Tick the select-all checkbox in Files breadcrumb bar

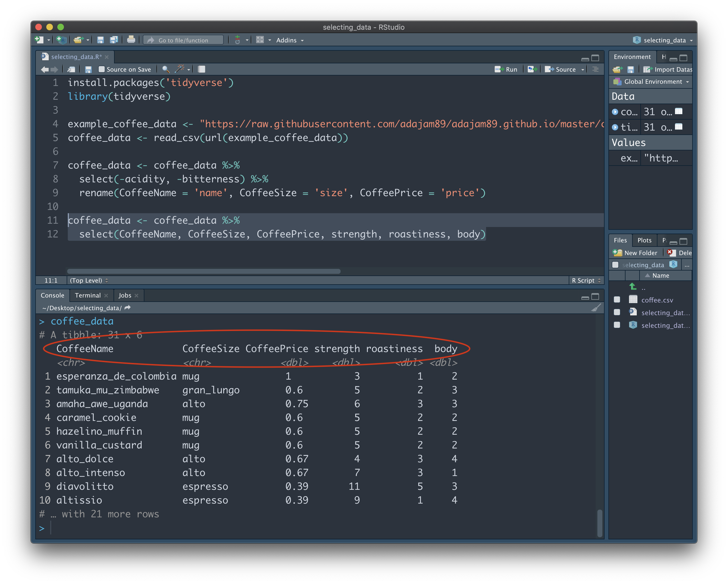[615, 265]
